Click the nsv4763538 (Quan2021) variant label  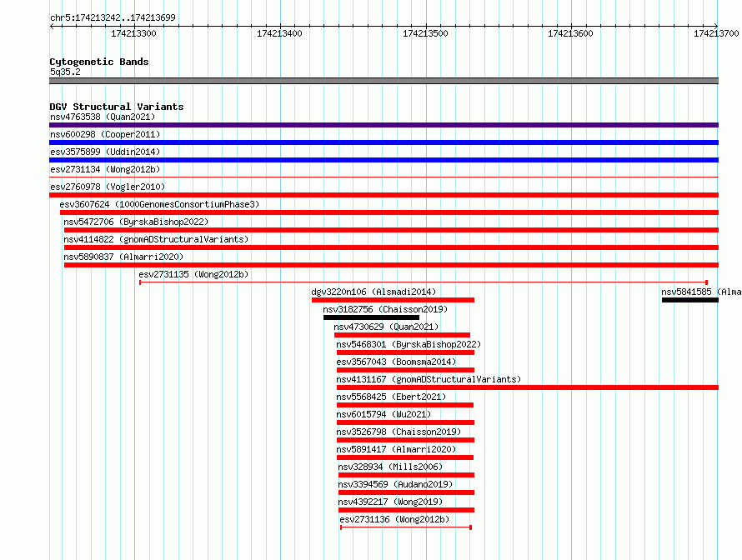(103, 117)
